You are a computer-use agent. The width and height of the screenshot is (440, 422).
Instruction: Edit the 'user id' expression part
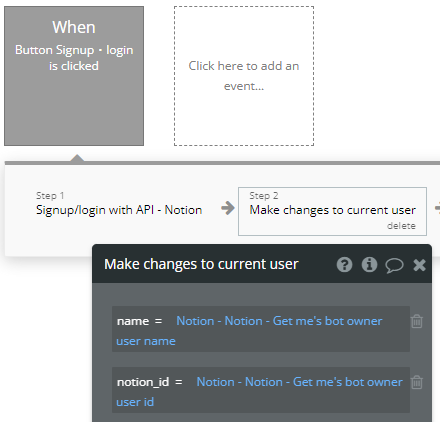[135, 402]
